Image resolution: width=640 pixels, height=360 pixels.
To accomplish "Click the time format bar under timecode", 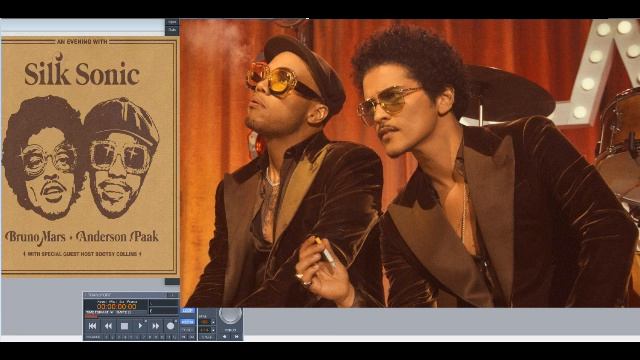I will point(116,312).
